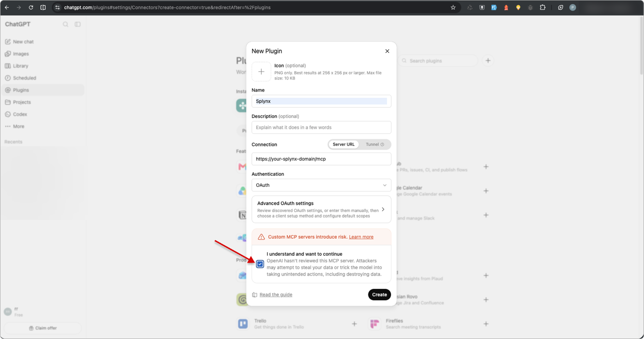Click the warning triangle icon
644x339 pixels.
(261, 237)
